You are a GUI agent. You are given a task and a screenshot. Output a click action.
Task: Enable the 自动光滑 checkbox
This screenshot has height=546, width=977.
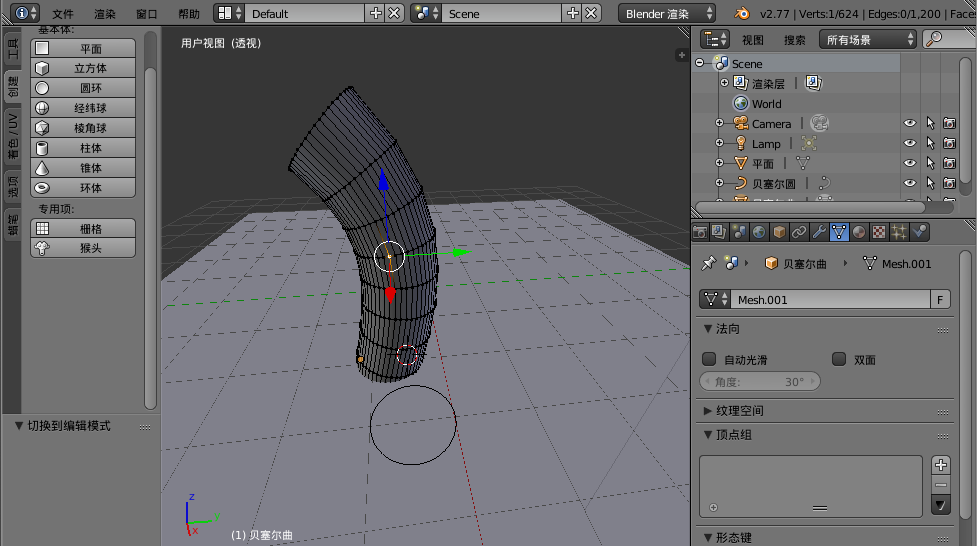pyautogui.click(x=709, y=359)
